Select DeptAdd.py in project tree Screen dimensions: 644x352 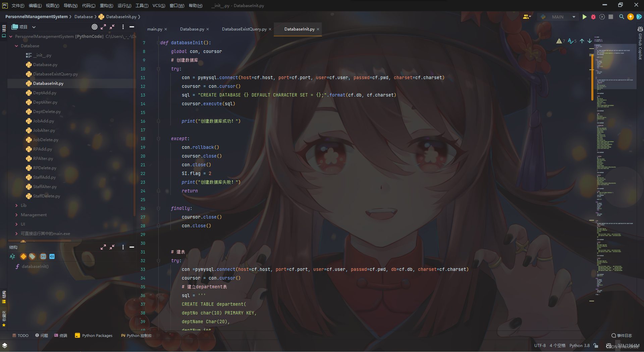[45, 93]
